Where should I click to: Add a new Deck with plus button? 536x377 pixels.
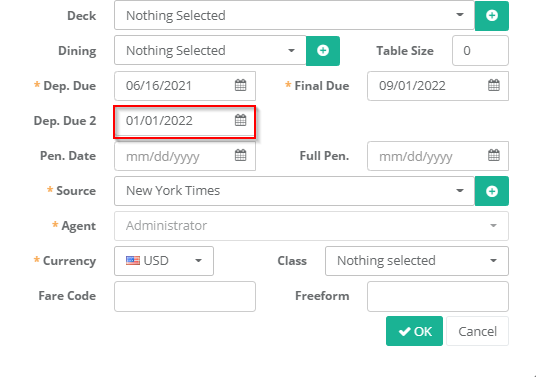492,16
